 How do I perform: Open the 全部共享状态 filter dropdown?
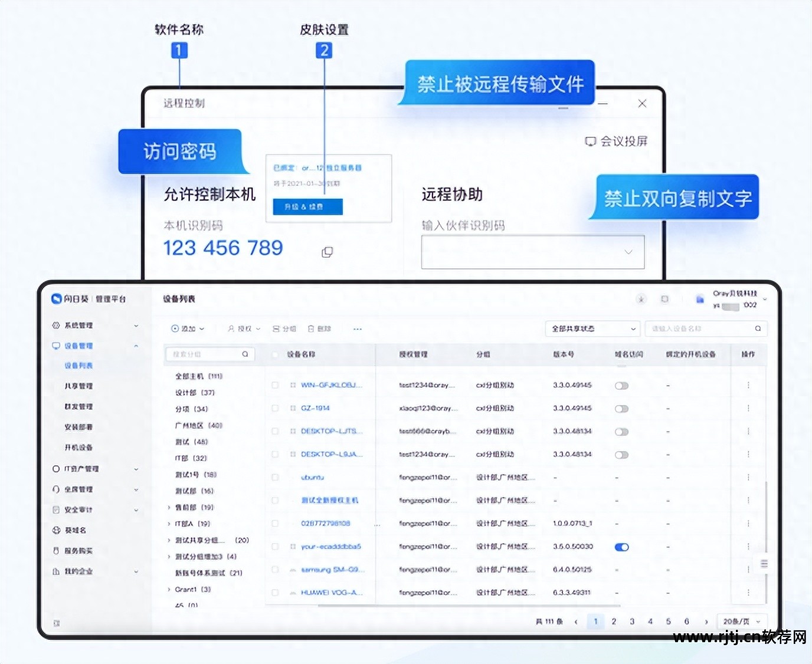click(x=592, y=328)
